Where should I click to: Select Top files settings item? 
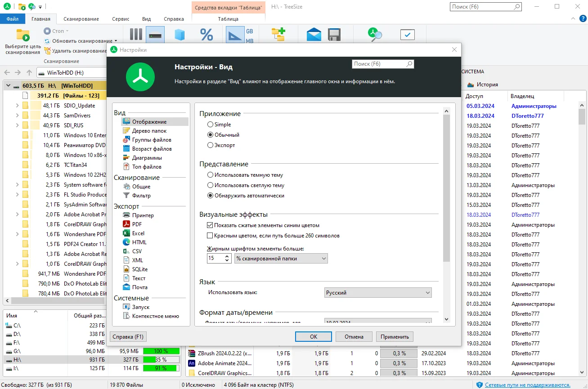146,167
